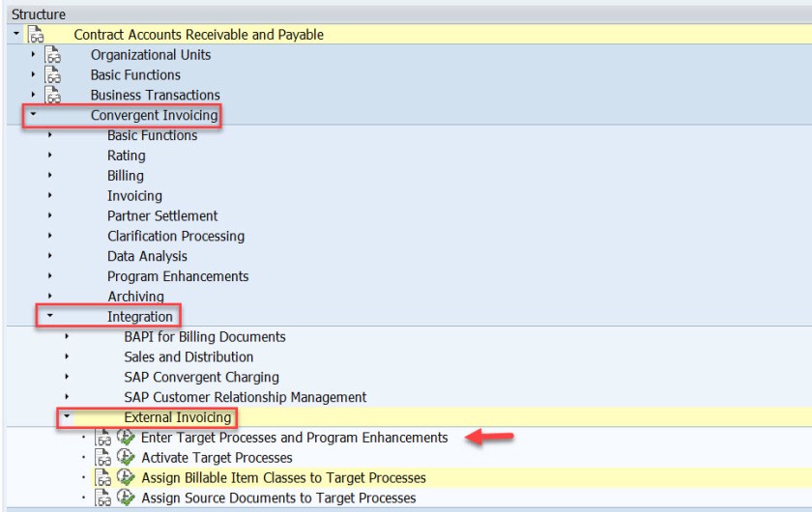Collapse the Integration node arrow
Viewport: 812px width, 512px height.
[49, 317]
